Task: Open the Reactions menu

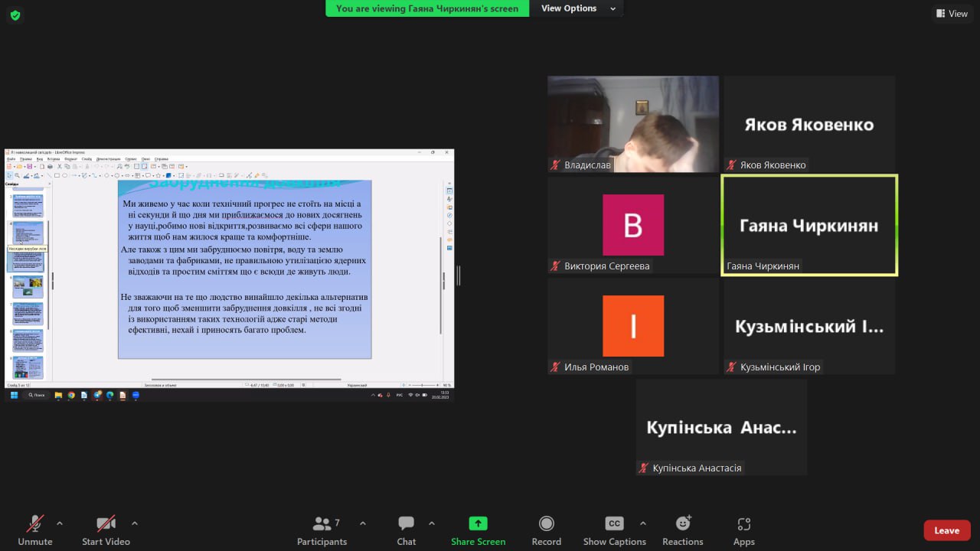Action: pos(683,530)
